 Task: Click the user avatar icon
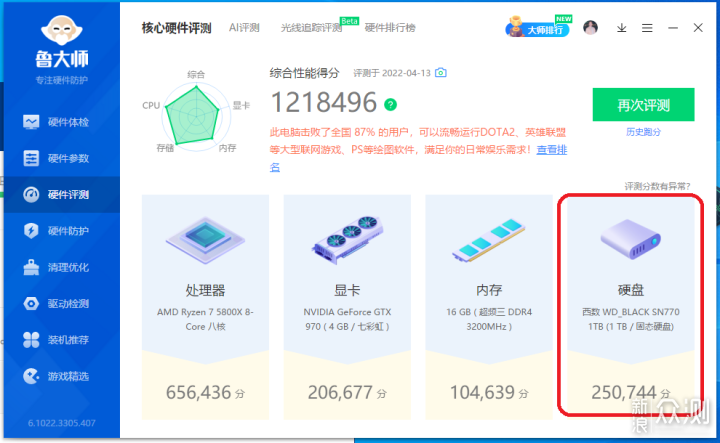pos(592,28)
